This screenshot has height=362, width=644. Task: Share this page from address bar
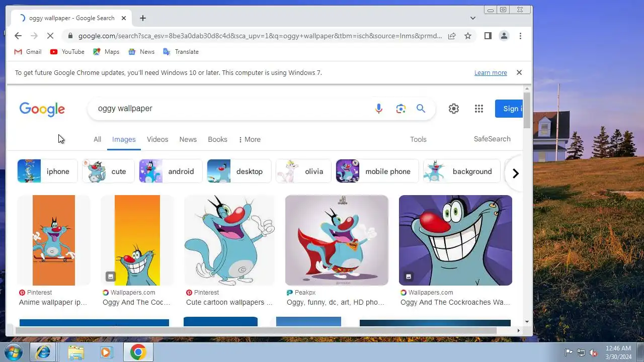point(452,36)
